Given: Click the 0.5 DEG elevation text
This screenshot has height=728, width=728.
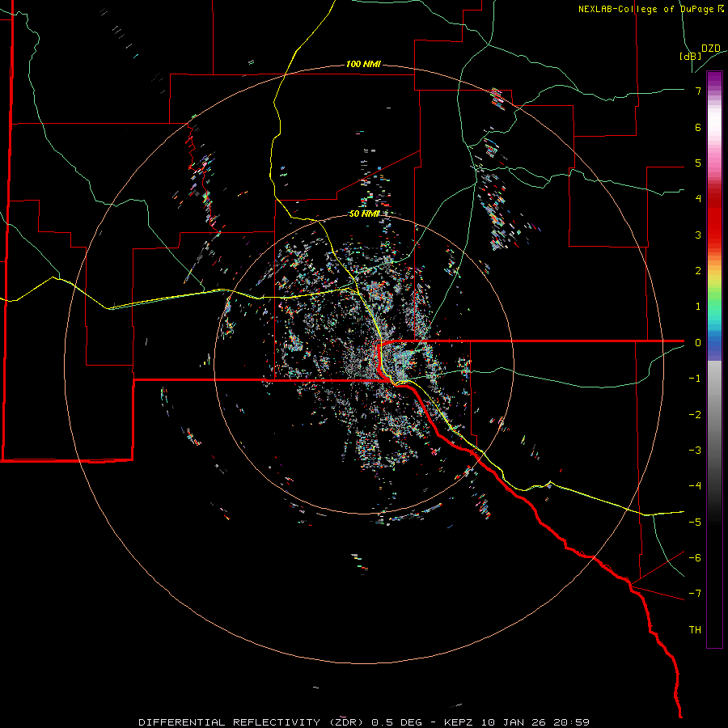Looking at the screenshot, I should tap(397, 722).
